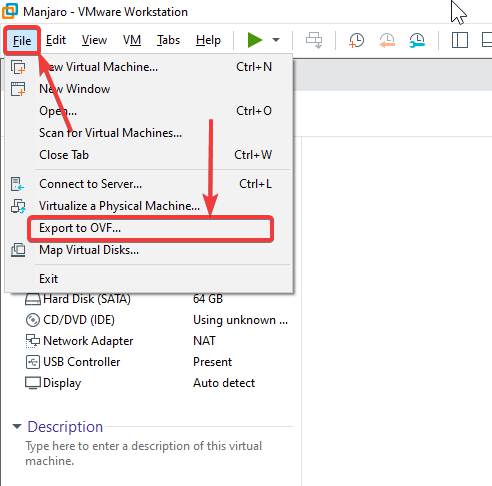This screenshot has height=486, width=492.
Task: Collapse the Description section triangle
Action: (x=17, y=426)
